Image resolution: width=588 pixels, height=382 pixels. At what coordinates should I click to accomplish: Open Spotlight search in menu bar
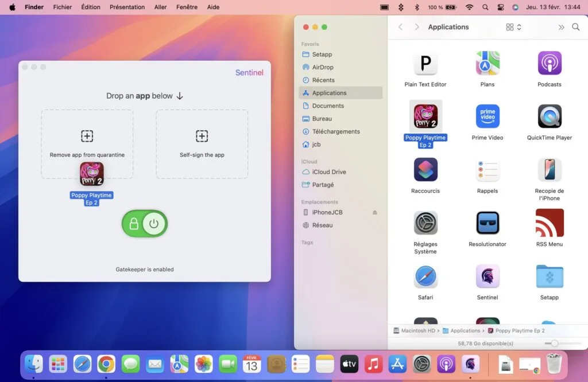point(485,7)
